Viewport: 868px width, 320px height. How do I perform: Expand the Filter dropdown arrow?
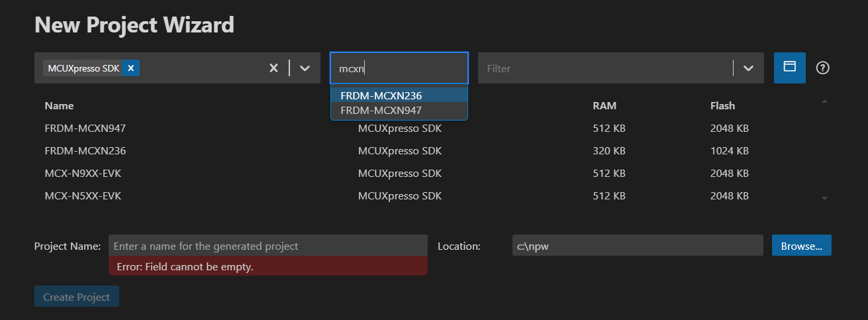pyautogui.click(x=748, y=68)
